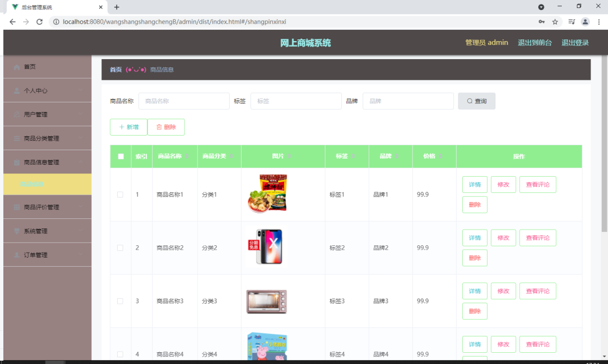The width and height of the screenshot is (608, 364).
Task: Click the 查询 search button
Action: click(477, 101)
